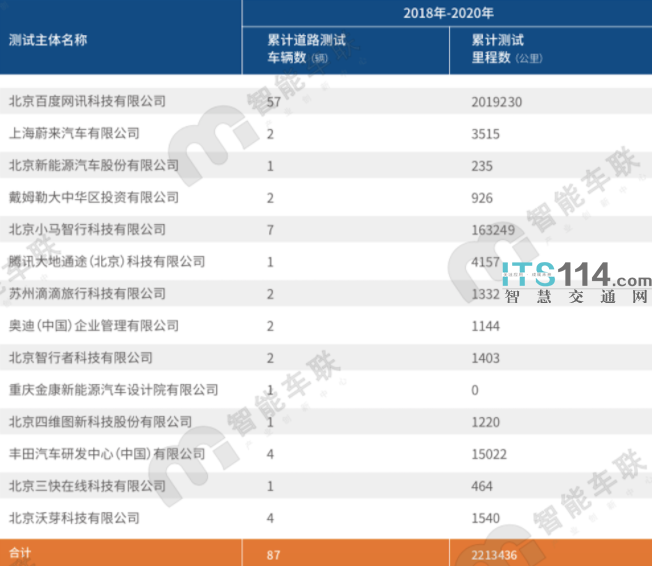Click mileage value 235
The width and height of the screenshot is (652, 566).
point(482,166)
